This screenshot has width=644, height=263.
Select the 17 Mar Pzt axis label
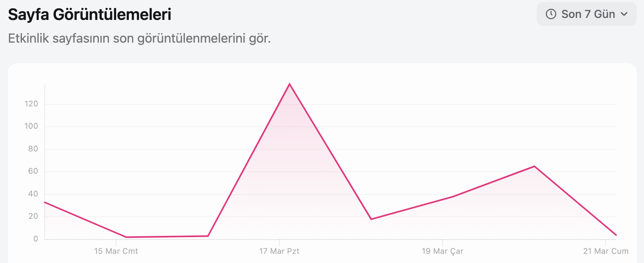[x=279, y=251]
